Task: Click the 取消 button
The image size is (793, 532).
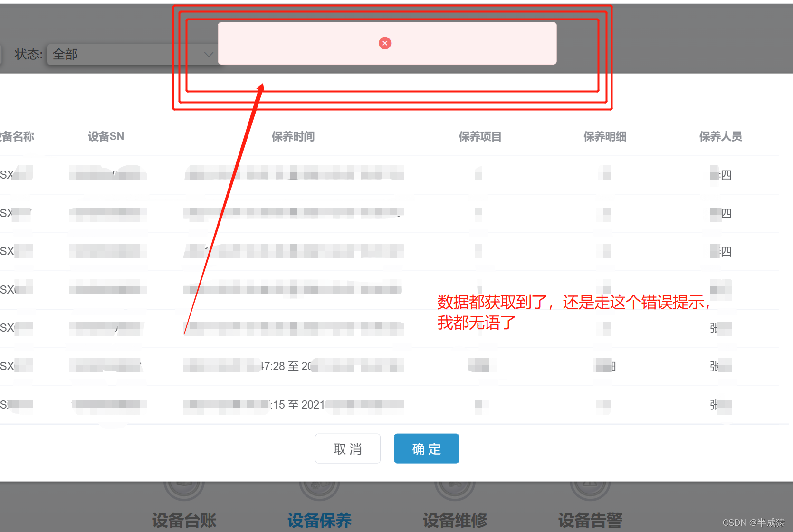Action: point(348,448)
